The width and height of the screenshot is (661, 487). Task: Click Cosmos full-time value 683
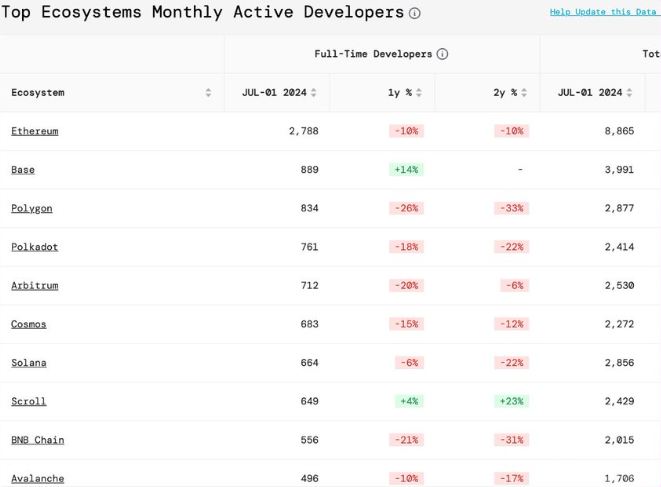click(x=309, y=324)
